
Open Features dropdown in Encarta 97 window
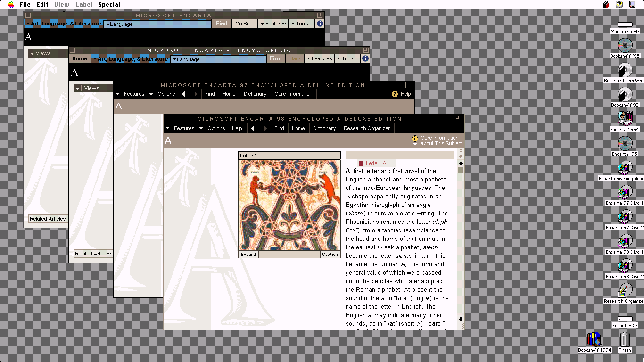tap(130, 94)
